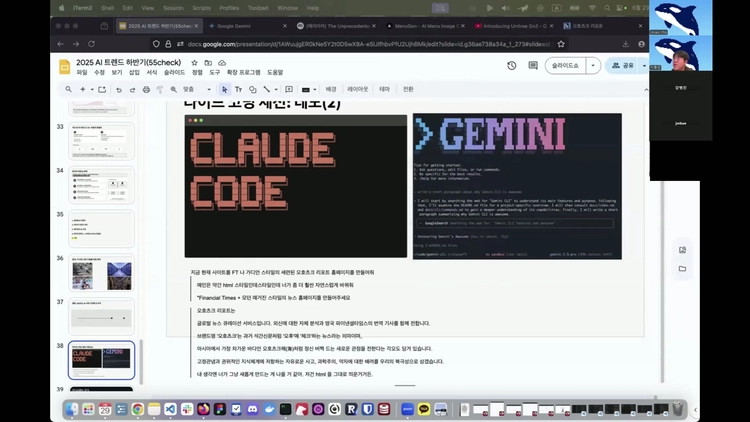This screenshot has width=750, height=422.
Task: Open the 수정 edit menu
Action: pyautogui.click(x=99, y=72)
